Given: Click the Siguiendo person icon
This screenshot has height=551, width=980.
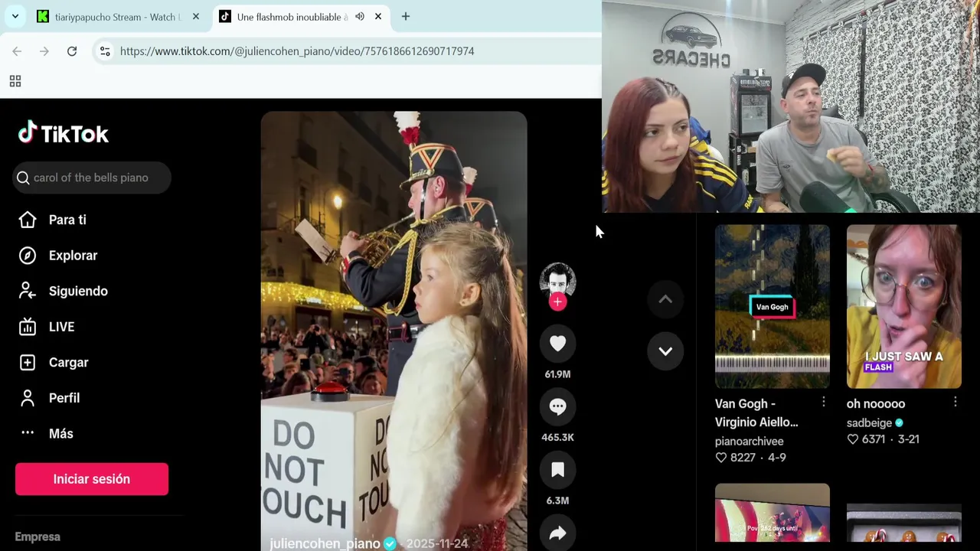Looking at the screenshot, I should click(x=28, y=291).
